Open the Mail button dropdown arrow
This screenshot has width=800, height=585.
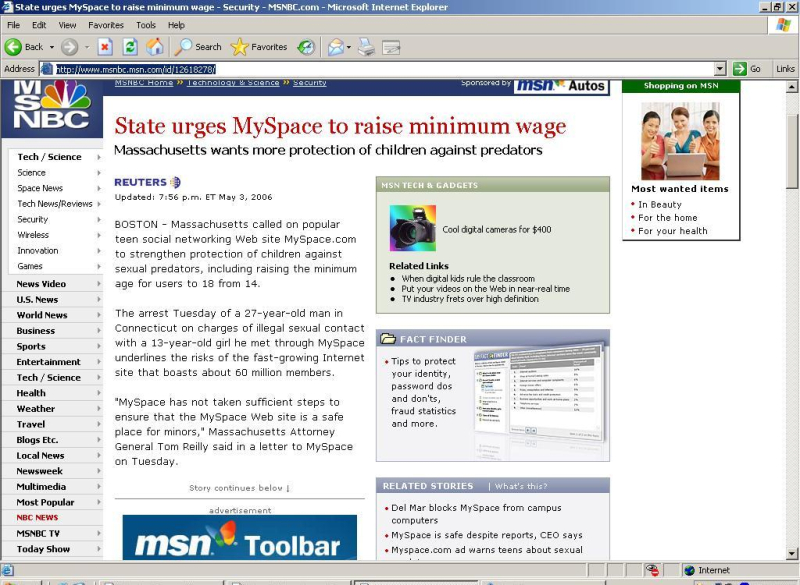(349, 47)
